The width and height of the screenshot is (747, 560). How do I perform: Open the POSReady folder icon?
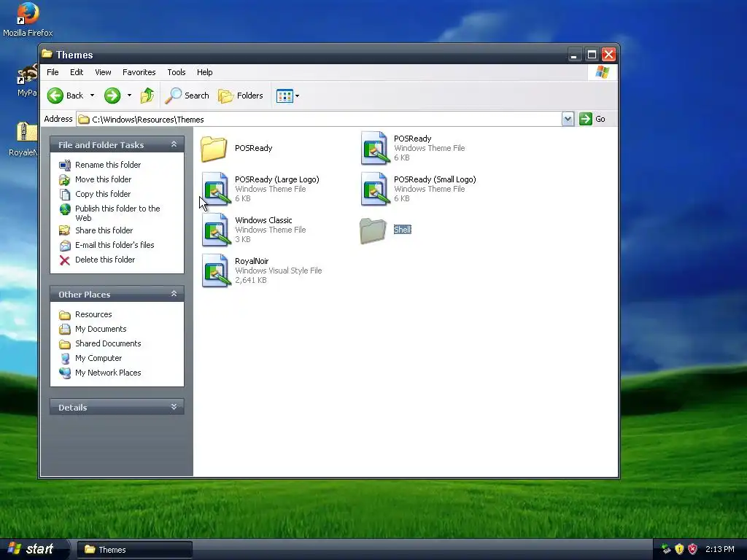[214, 149]
